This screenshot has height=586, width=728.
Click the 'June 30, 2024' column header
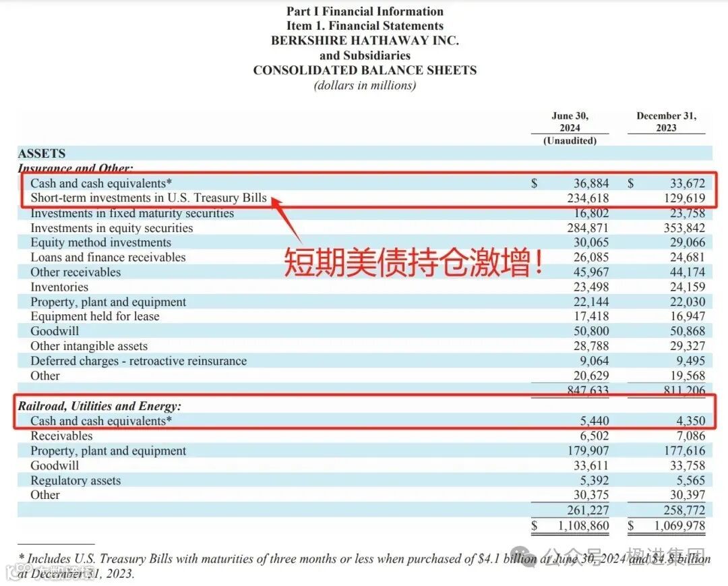pos(570,121)
